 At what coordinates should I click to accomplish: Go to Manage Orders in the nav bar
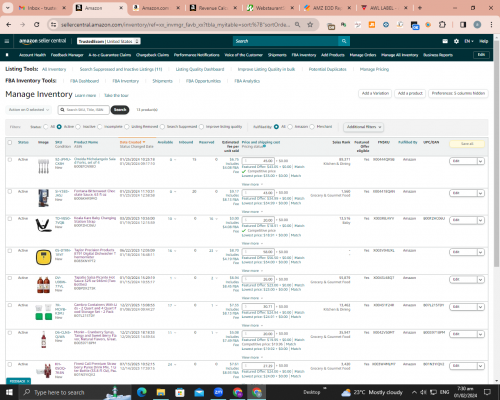tap(363, 55)
